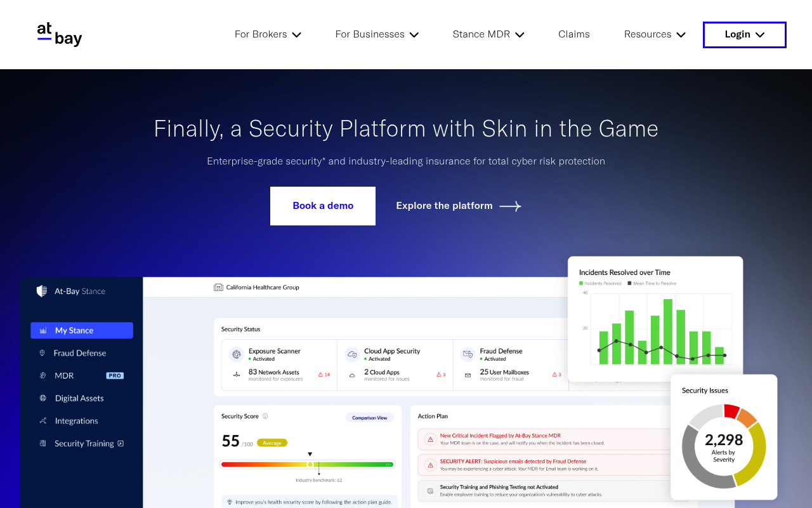Click the At-Bay Stance shield icon
812x508 pixels.
42,291
